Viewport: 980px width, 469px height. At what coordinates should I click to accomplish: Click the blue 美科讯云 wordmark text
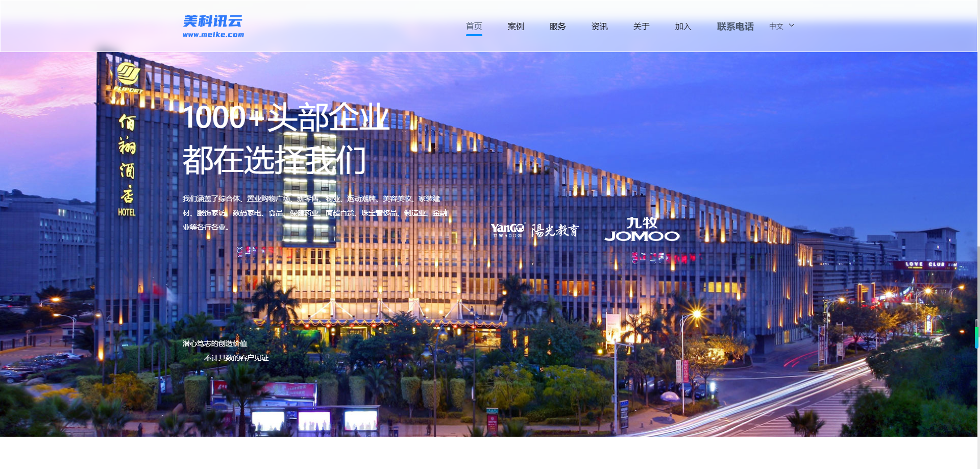coord(213,21)
